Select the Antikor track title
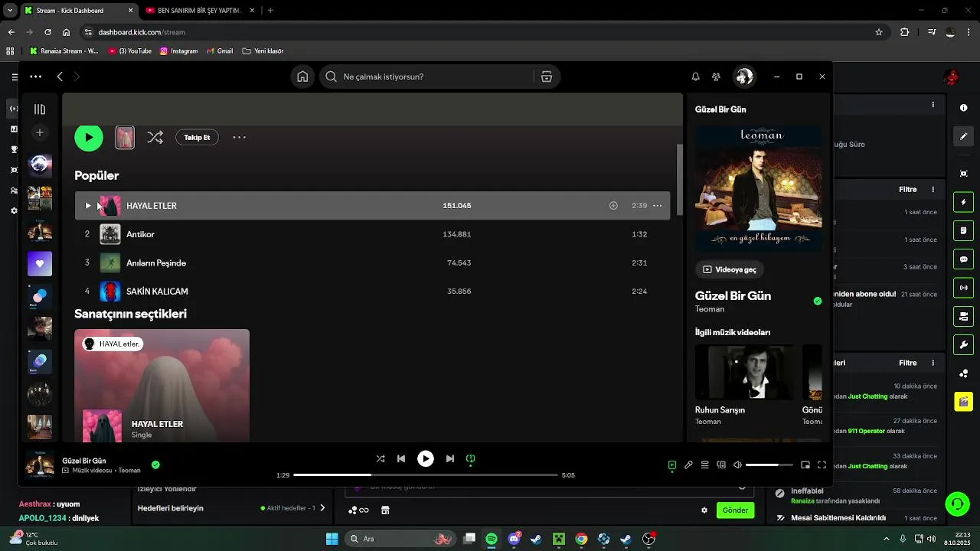This screenshot has width=980, height=551. click(140, 234)
